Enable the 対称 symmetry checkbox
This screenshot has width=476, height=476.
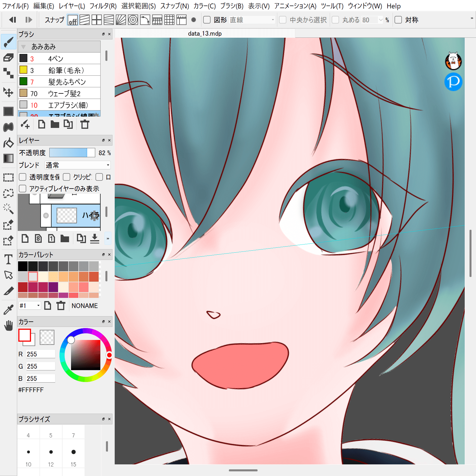(398, 20)
